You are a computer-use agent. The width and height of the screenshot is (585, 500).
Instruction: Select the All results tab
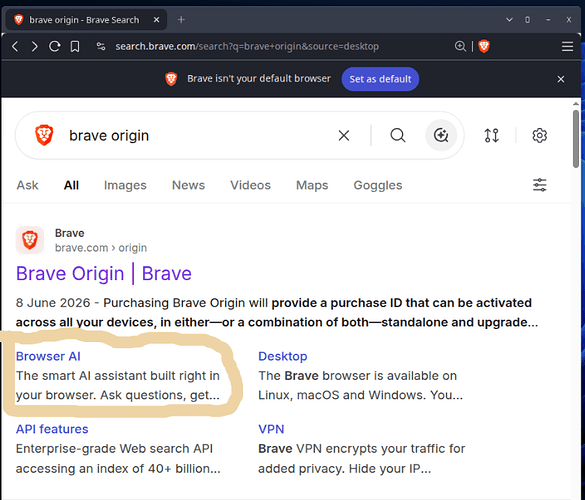coord(71,185)
